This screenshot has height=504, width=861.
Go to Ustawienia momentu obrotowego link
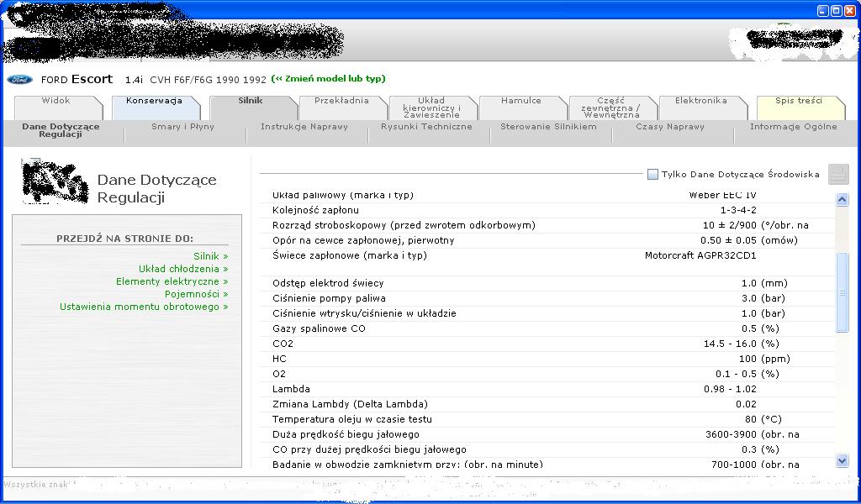[x=144, y=307]
